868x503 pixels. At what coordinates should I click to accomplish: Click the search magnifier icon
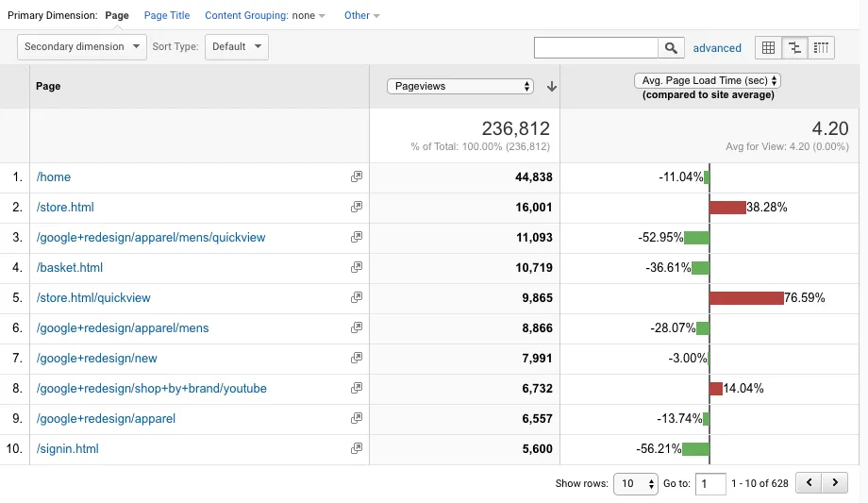tap(671, 47)
